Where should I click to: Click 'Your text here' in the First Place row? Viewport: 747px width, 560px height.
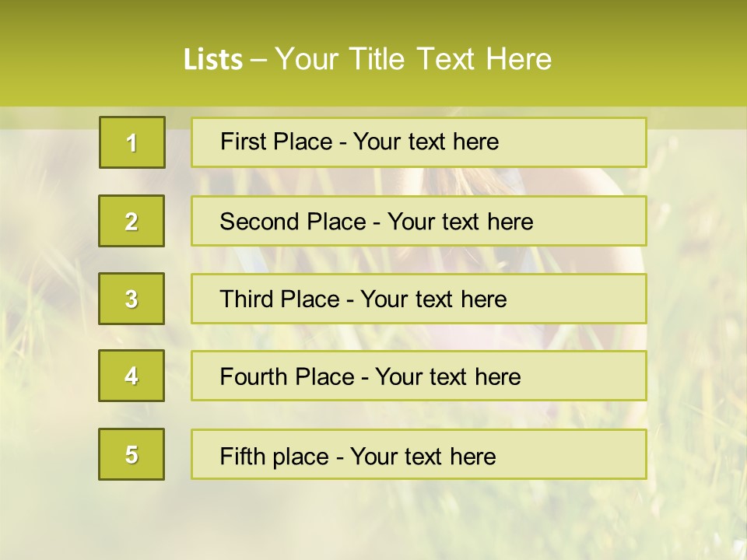[426, 142]
